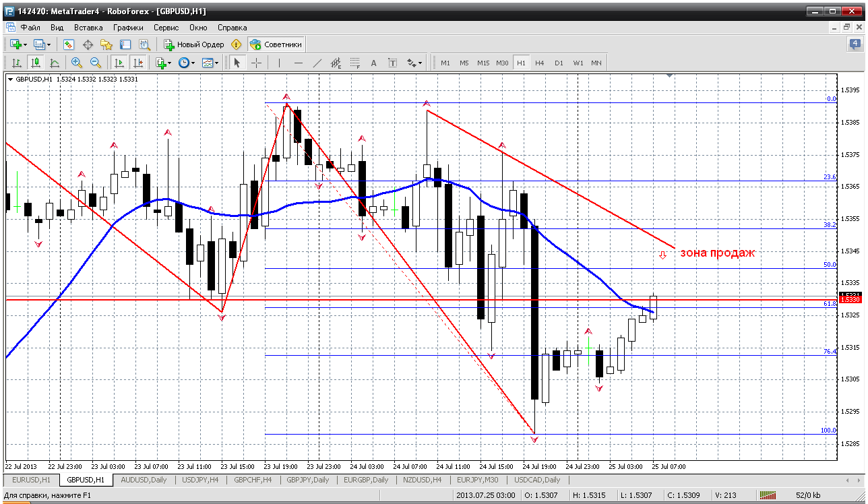Screen dimensions: 868x504
Task: Click the New Chart icon
Action: [x=15, y=44]
